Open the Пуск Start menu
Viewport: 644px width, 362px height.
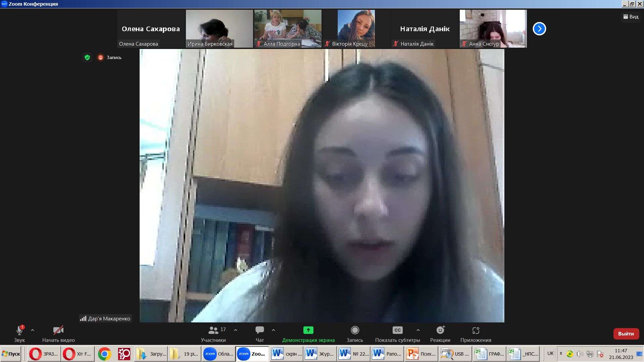pos(11,354)
